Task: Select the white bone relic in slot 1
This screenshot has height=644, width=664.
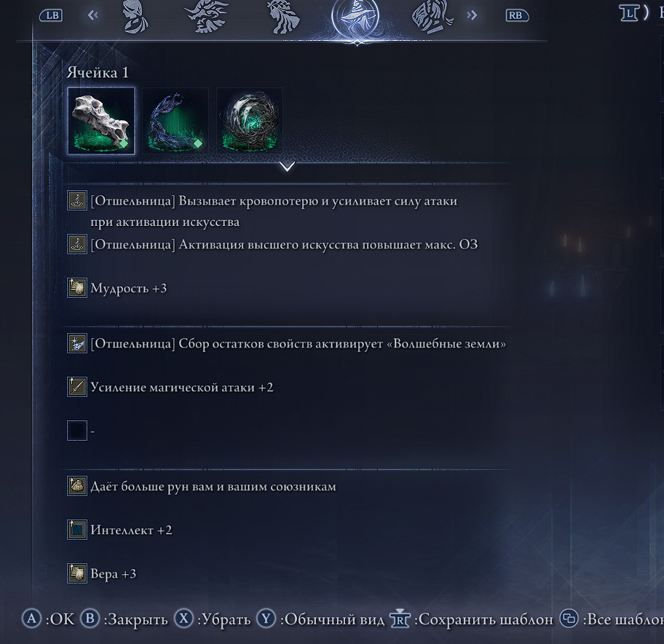Action: (x=101, y=121)
